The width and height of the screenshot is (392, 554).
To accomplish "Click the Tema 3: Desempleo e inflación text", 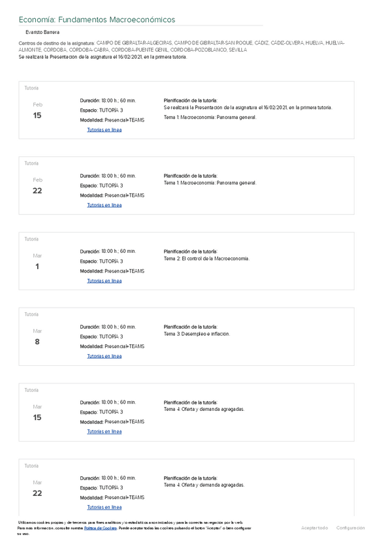I will [x=197, y=334].
